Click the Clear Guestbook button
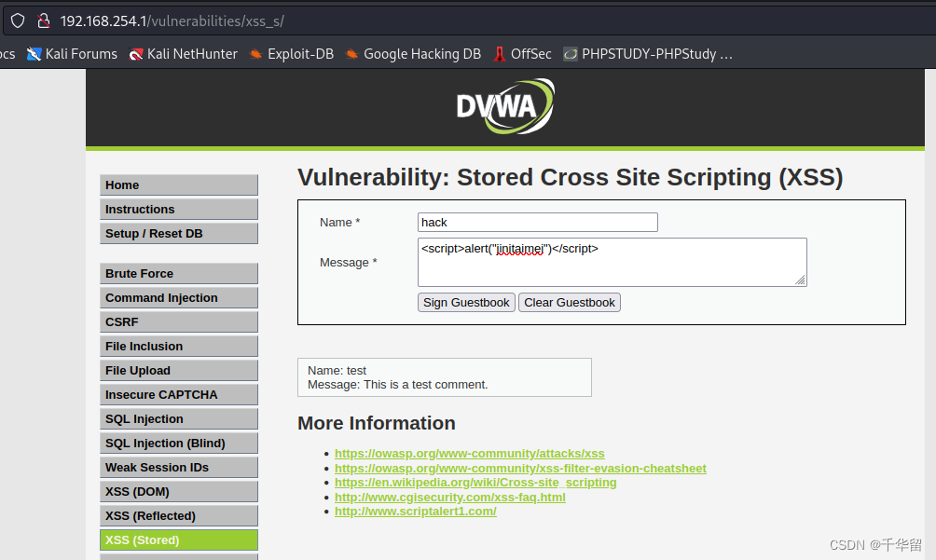The width and height of the screenshot is (936, 560). pyautogui.click(x=570, y=303)
